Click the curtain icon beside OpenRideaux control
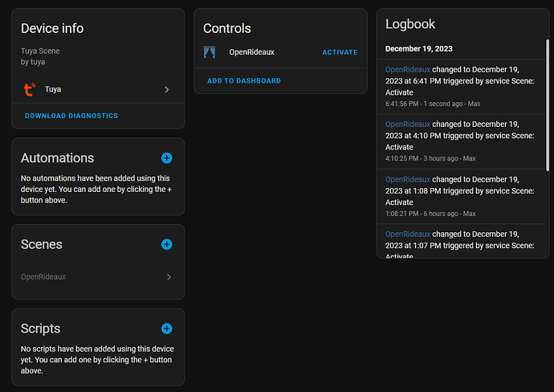This screenshot has width=554, height=392. coord(210,52)
